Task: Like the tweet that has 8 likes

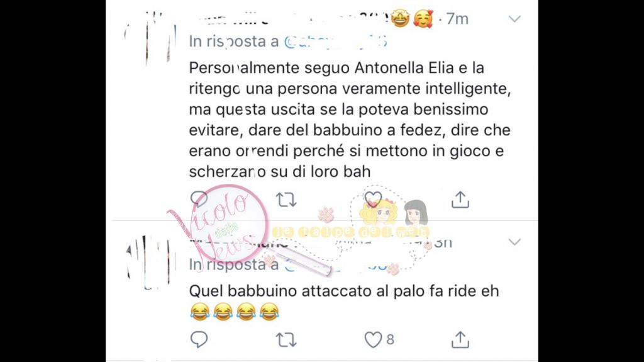Action: 373,340
